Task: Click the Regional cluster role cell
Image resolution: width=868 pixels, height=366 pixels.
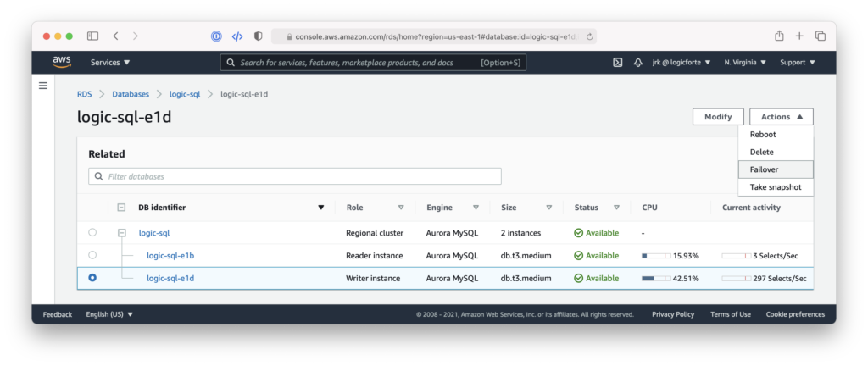Action: coord(375,233)
